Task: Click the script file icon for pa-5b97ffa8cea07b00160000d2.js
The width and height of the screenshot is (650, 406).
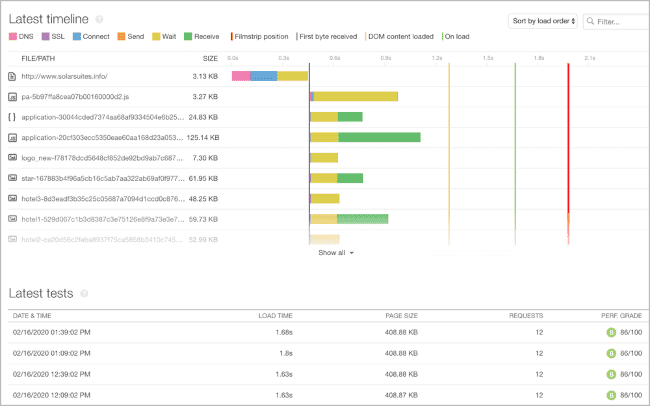Action: point(12,97)
